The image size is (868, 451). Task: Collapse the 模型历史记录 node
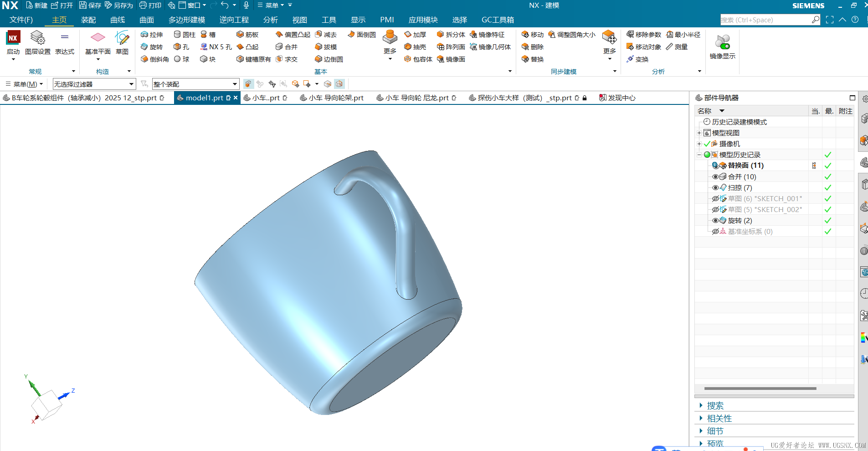699,155
